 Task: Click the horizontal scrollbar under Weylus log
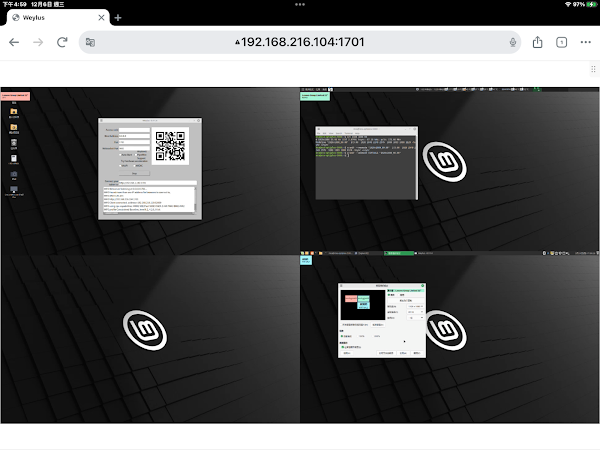tap(149, 214)
